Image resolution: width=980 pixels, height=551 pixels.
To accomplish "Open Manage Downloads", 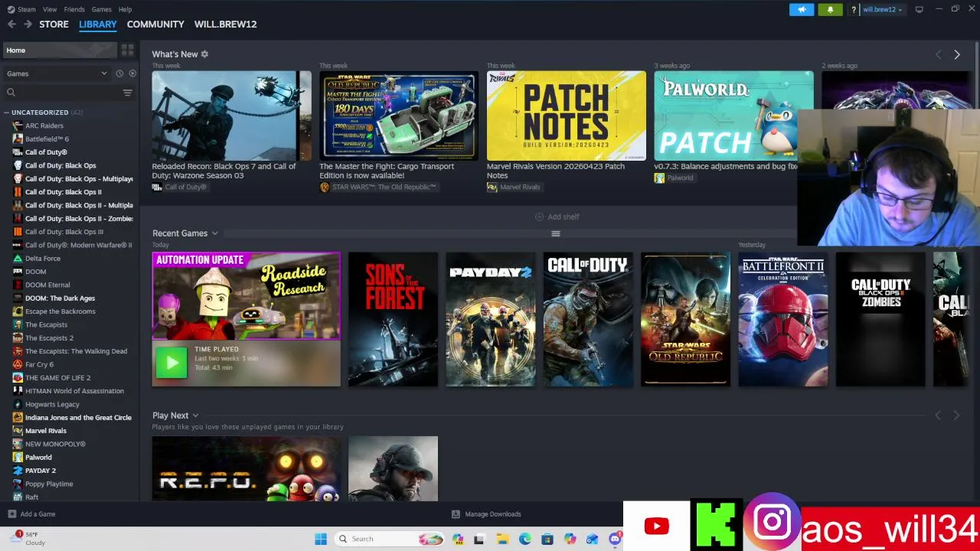I will (x=486, y=514).
